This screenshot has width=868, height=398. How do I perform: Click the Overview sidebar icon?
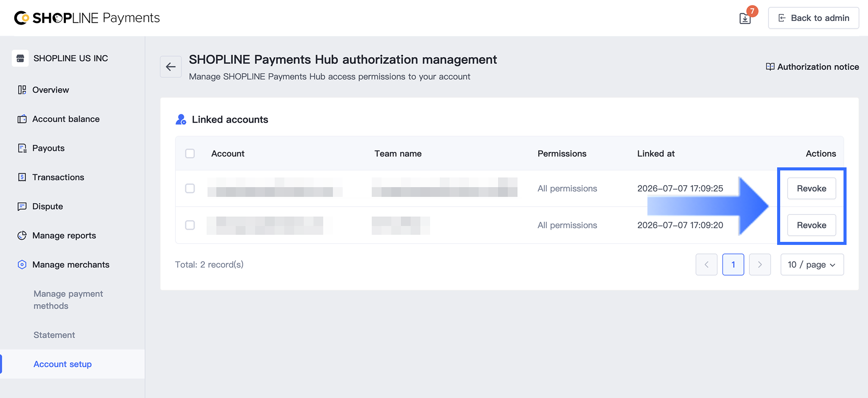[x=22, y=90]
